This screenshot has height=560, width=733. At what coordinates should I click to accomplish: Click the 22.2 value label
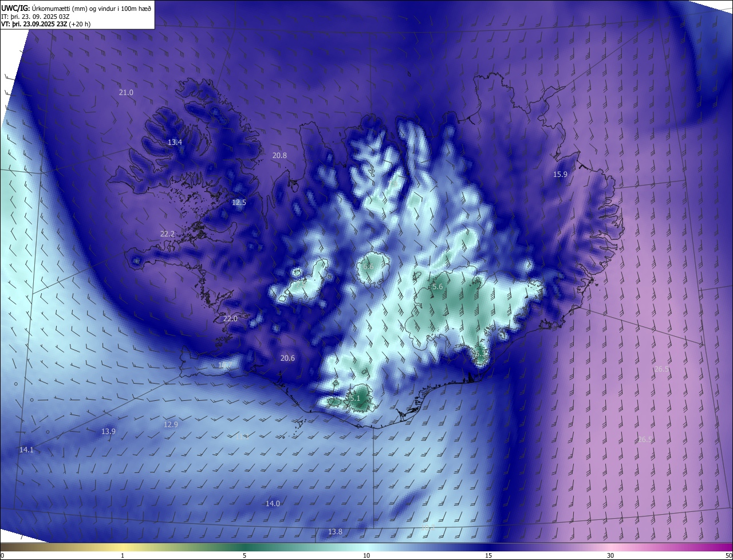pyautogui.click(x=167, y=234)
